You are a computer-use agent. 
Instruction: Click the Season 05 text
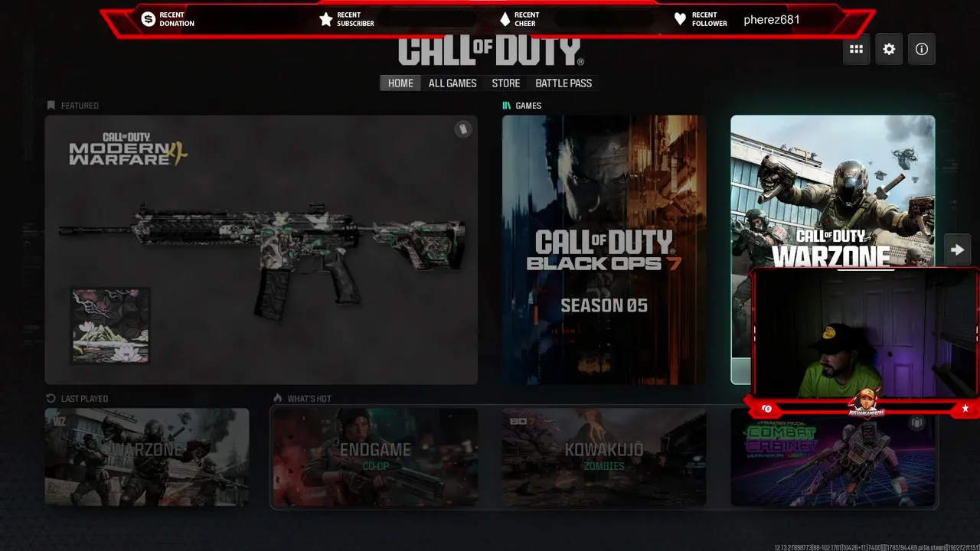pyautogui.click(x=604, y=305)
